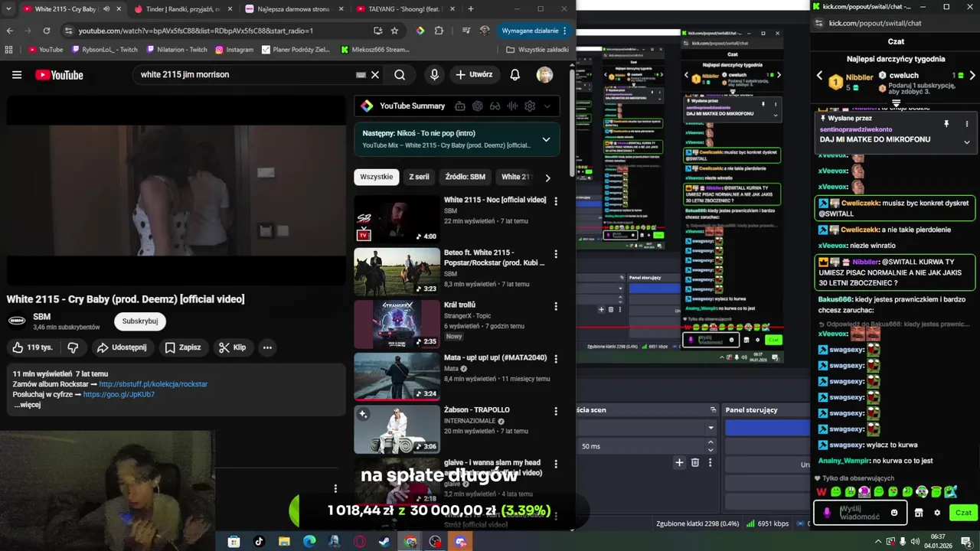Open Kick chat settings gear
This screenshot has width=980, height=551.
tap(936, 513)
